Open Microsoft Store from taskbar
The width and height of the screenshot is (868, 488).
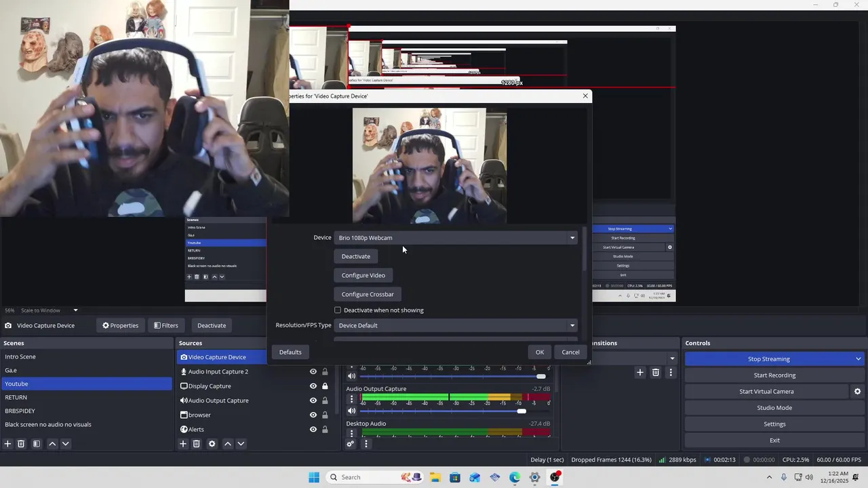click(x=454, y=477)
